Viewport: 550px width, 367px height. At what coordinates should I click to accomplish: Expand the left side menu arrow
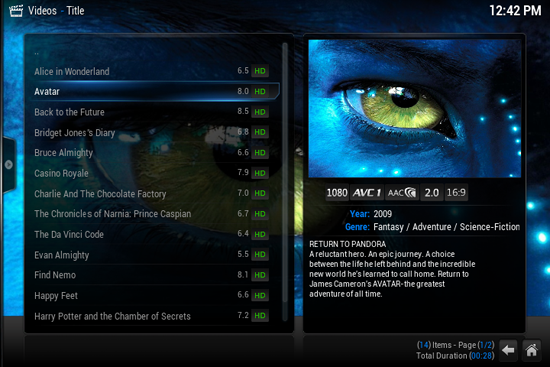click(8, 165)
